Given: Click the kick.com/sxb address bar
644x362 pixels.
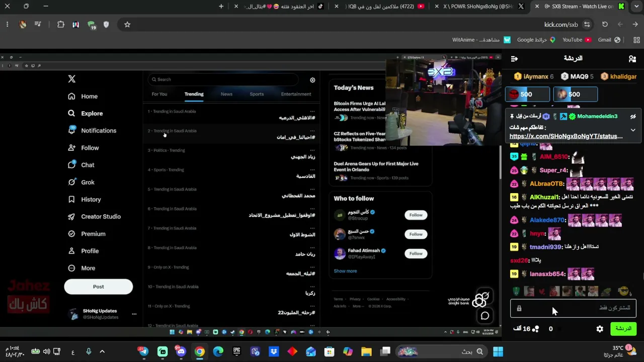Looking at the screenshot, I should click(561, 25).
